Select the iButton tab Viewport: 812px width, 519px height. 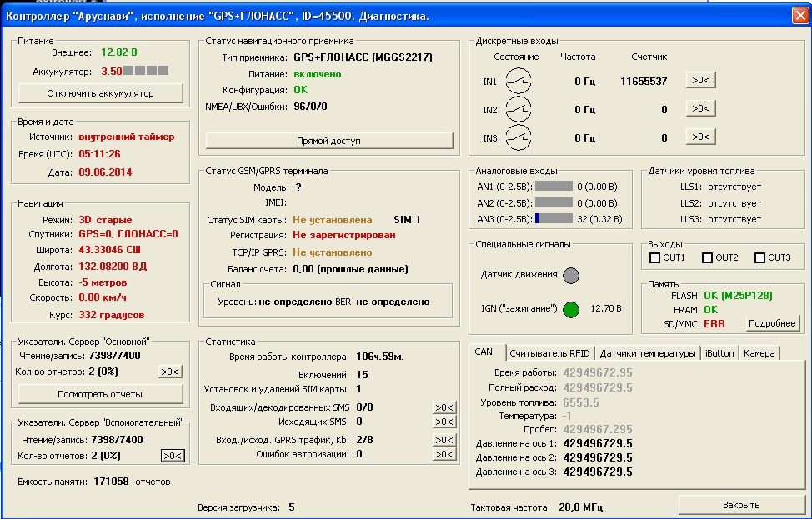[719, 353]
